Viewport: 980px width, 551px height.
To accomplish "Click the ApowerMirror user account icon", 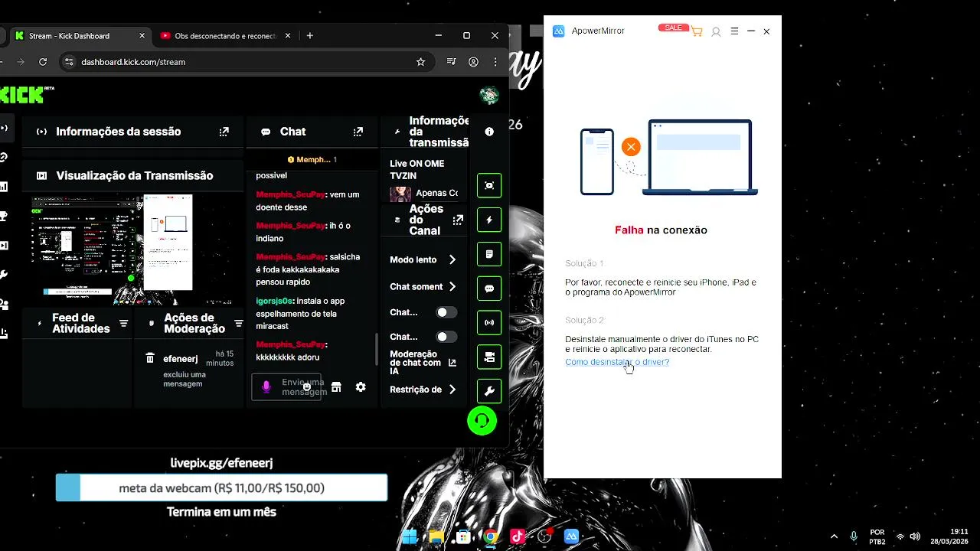I will coord(716,31).
